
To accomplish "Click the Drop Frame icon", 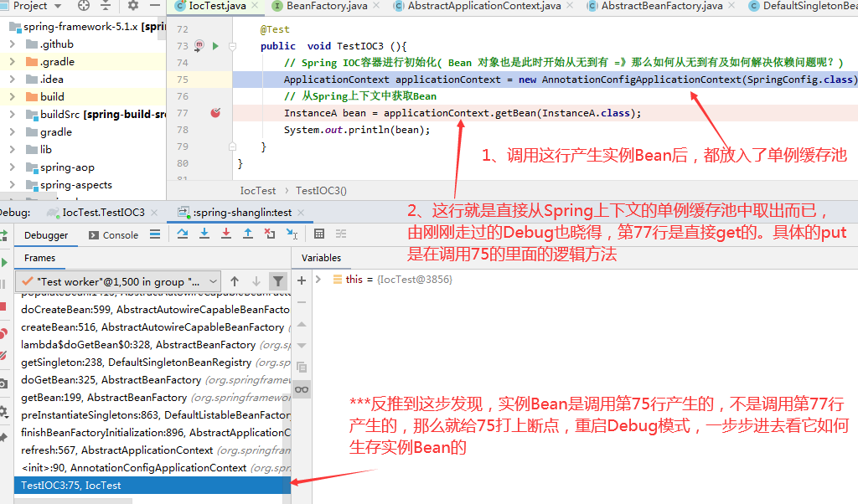I will coord(270,234).
